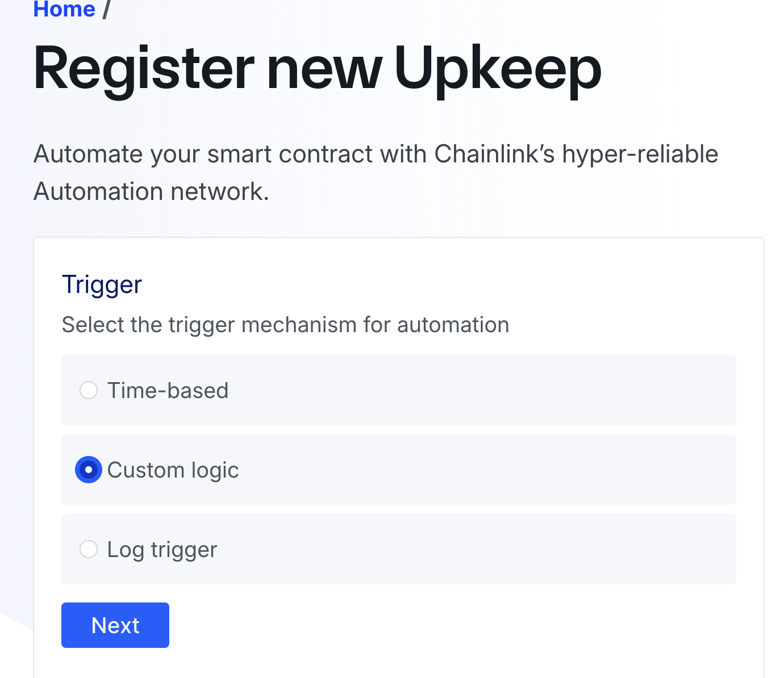This screenshot has height=678, width=784.
Task: Click the Home breadcrumb link
Action: (x=64, y=9)
